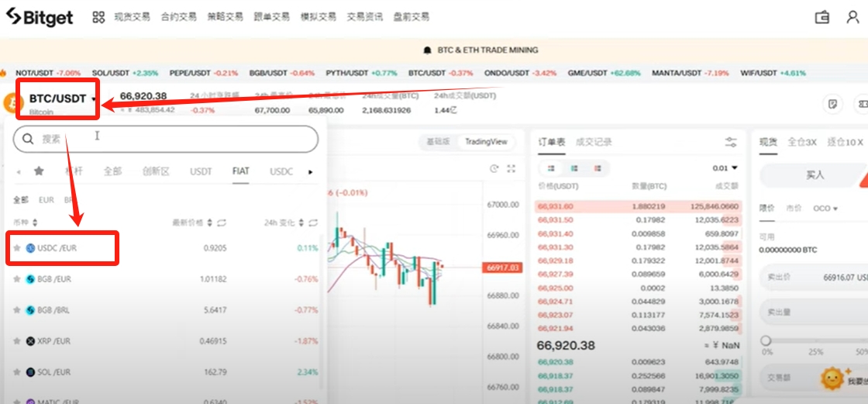Open the wallet icon in header
Viewport: 868px width, 404px height.
(822, 17)
